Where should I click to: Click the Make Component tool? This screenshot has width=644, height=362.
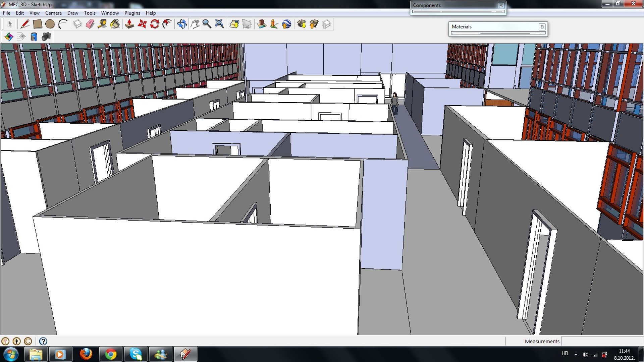[x=77, y=24]
